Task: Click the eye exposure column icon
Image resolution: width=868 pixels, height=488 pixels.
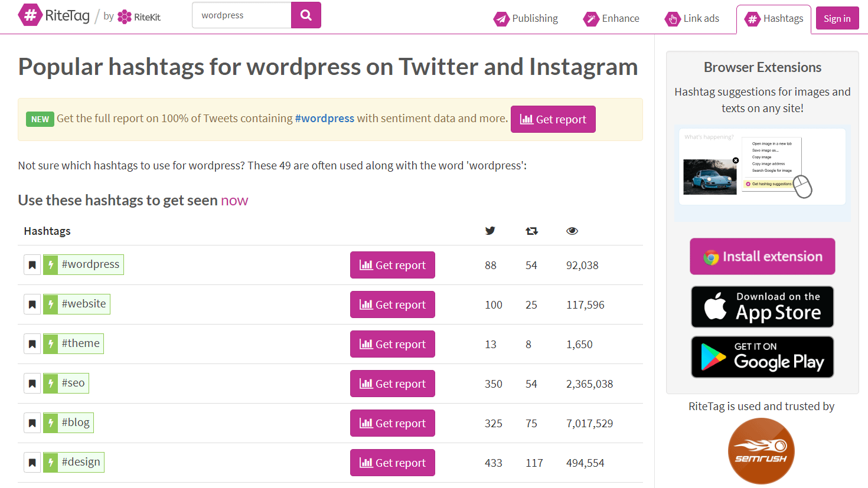Action: tap(572, 231)
